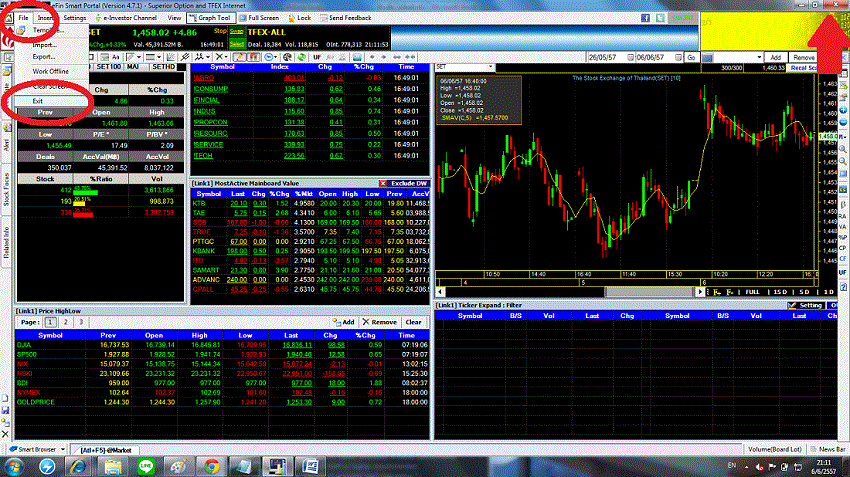The height and width of the screenshot is (477, 850).
Task: Click Remove in Price HighLow panel
Action: 379,322
